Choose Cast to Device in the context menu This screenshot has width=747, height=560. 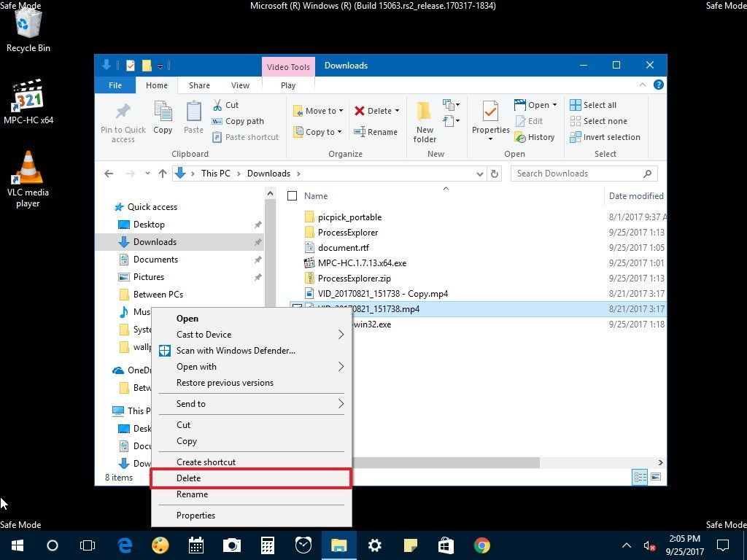coord(204,334)
